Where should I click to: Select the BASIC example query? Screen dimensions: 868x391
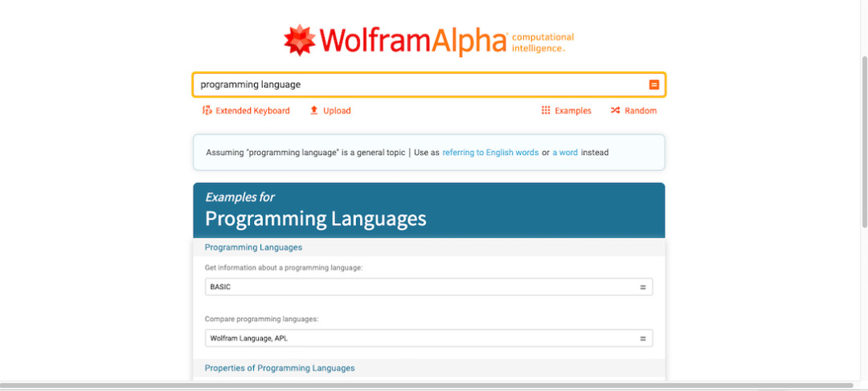click(428, 287)
